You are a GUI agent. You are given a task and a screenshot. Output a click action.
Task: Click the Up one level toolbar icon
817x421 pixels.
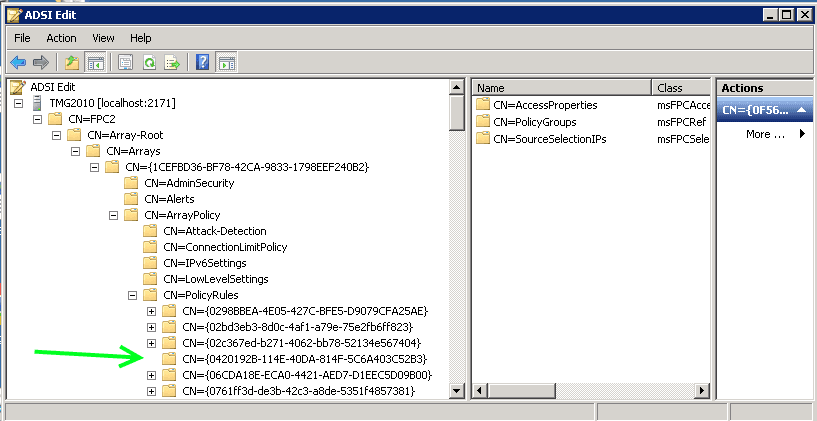coord(72,63)
